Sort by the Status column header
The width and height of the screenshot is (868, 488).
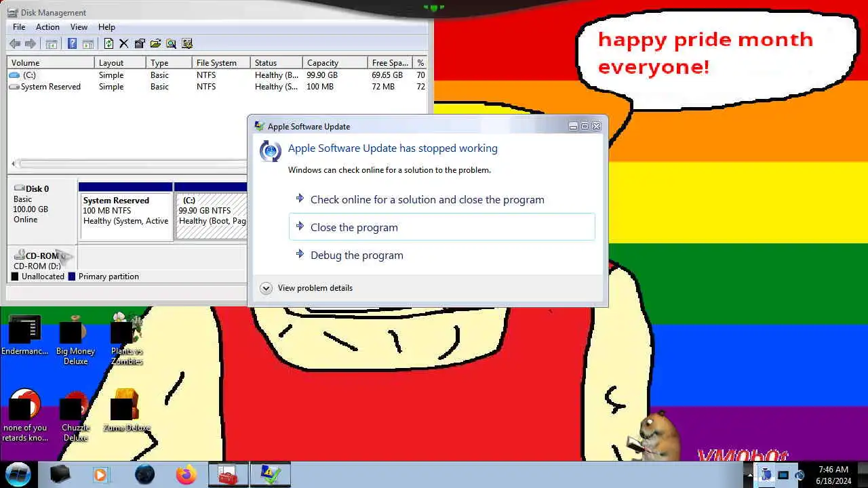277,62
